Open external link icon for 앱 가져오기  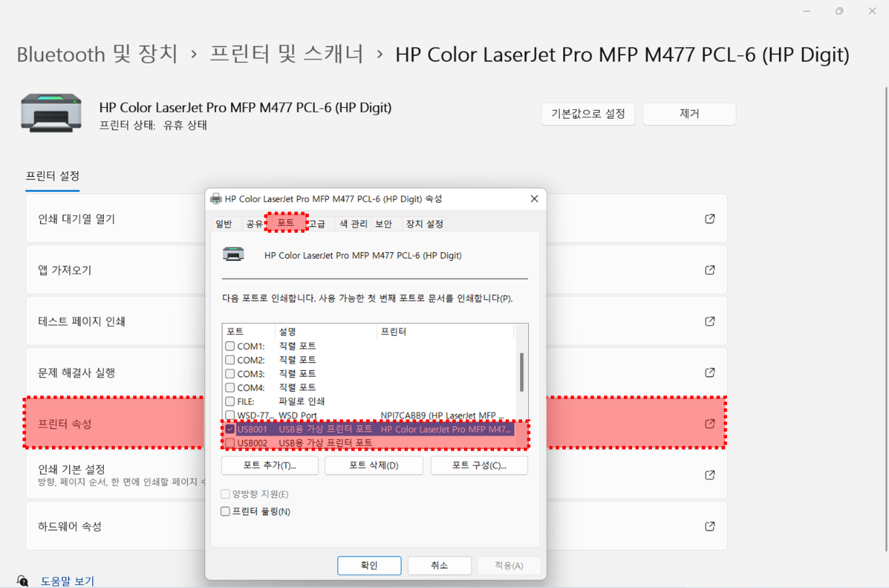click(x=710, y=270)
